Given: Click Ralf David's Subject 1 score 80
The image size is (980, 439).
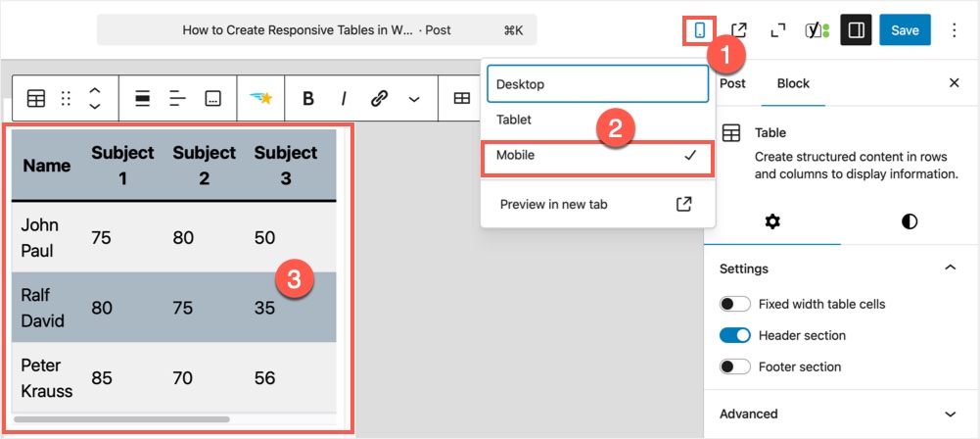Looking at the screenshot, I should click(103, 308).
